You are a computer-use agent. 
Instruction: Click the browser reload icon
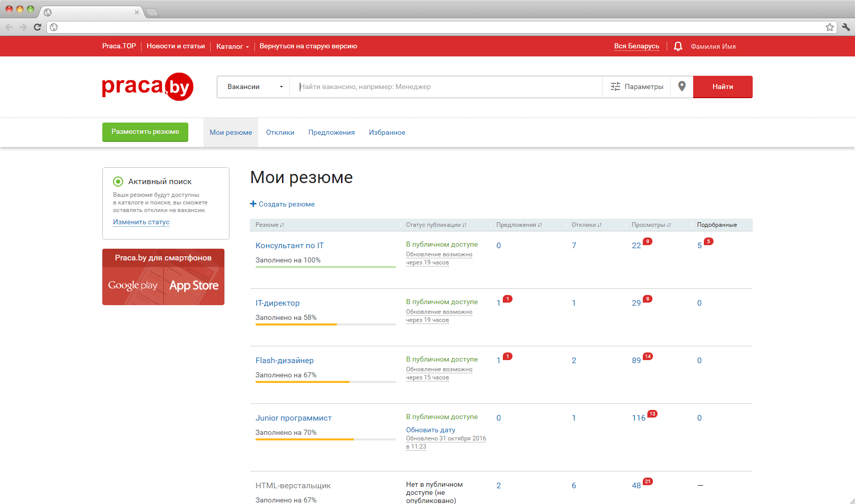click(x=37, y=27)
